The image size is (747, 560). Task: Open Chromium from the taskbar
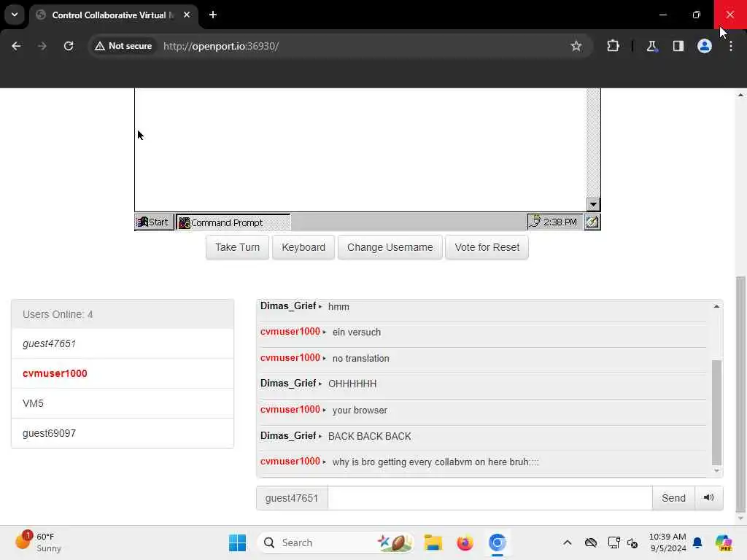[x=497, y=542]
